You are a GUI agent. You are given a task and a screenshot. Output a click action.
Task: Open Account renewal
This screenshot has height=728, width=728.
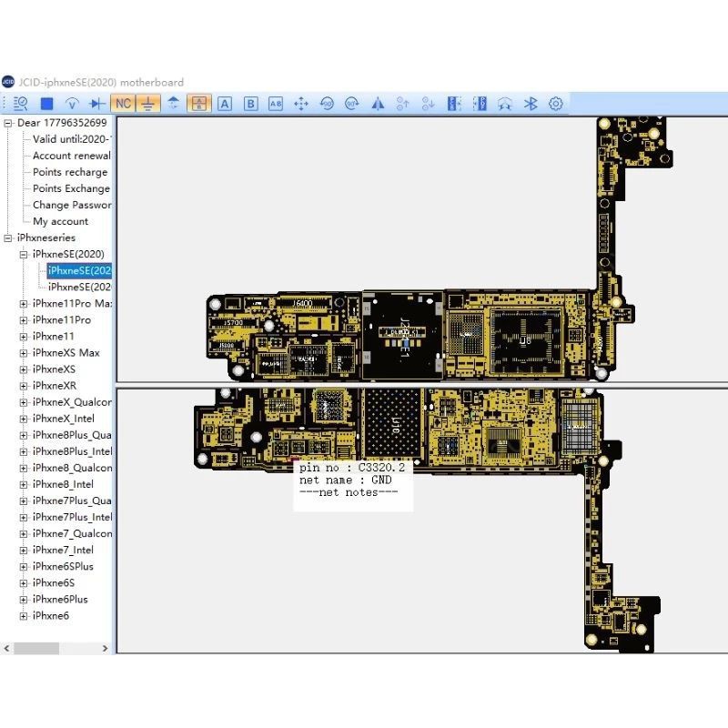tap(72, 156)
